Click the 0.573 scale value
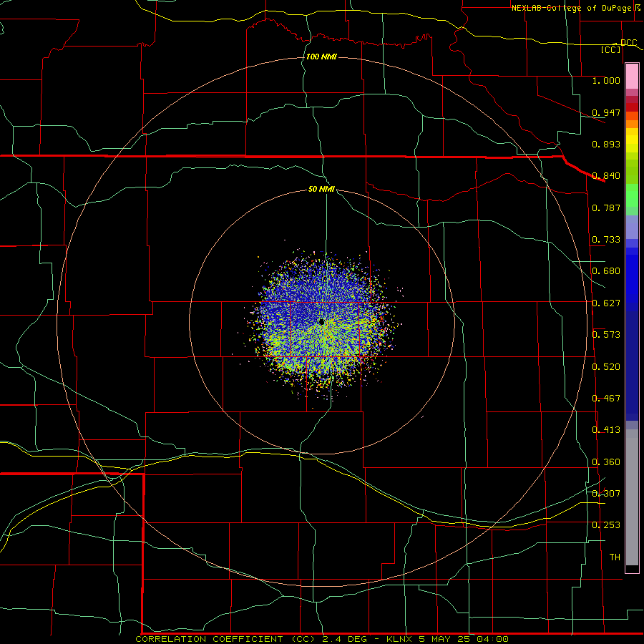The width and height of the screenshot is (644, 644). click(606, 335)
